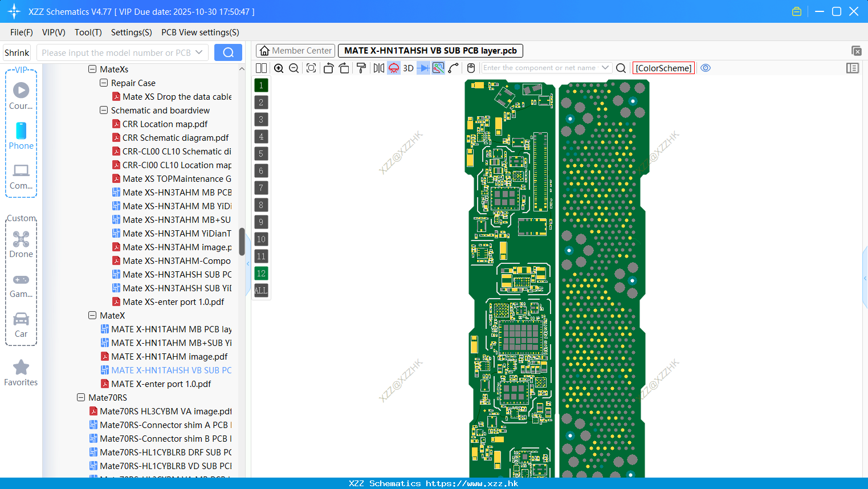
Task: Toggle the red highlight lamp icon
Action: tap(394, 68)
